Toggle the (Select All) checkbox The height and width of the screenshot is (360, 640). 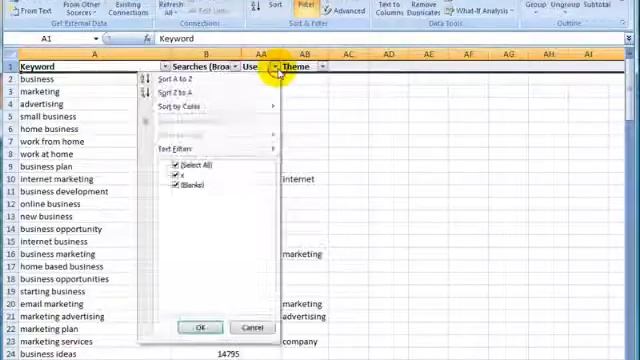tap(176, 165)
